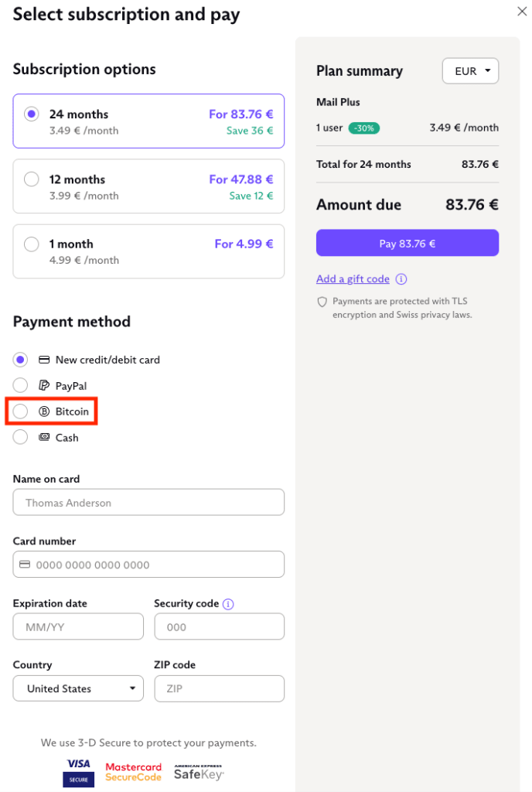The image size is (532, 792).
Task: Choose the 1 month subscription plan
Action: point(32,244)
